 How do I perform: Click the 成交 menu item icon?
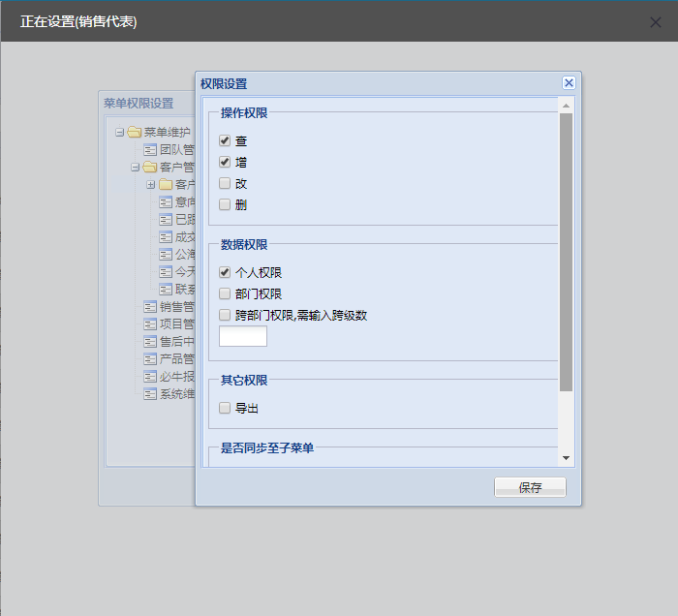166,237
